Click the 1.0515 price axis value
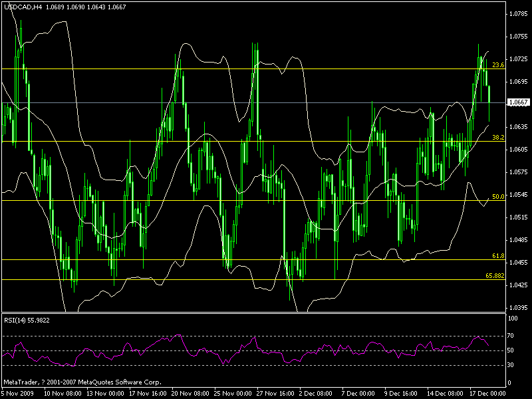 tap(519, 217)
